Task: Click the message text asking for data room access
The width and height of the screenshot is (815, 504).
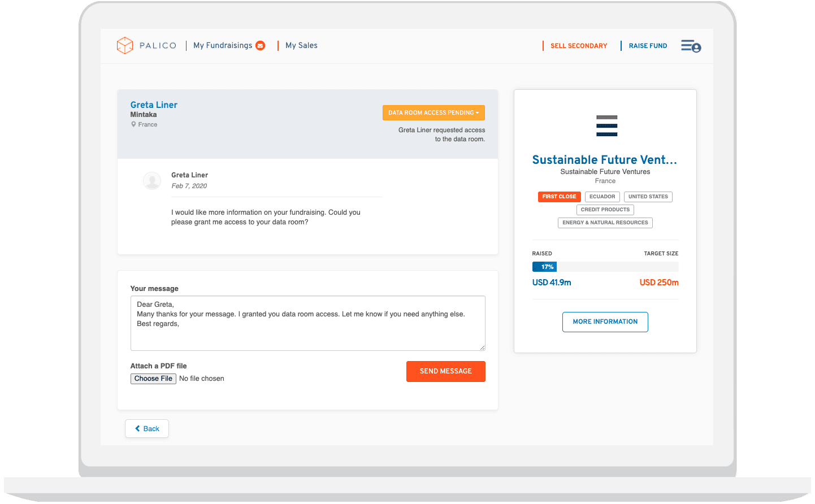Action: click(x=266, y=217)
